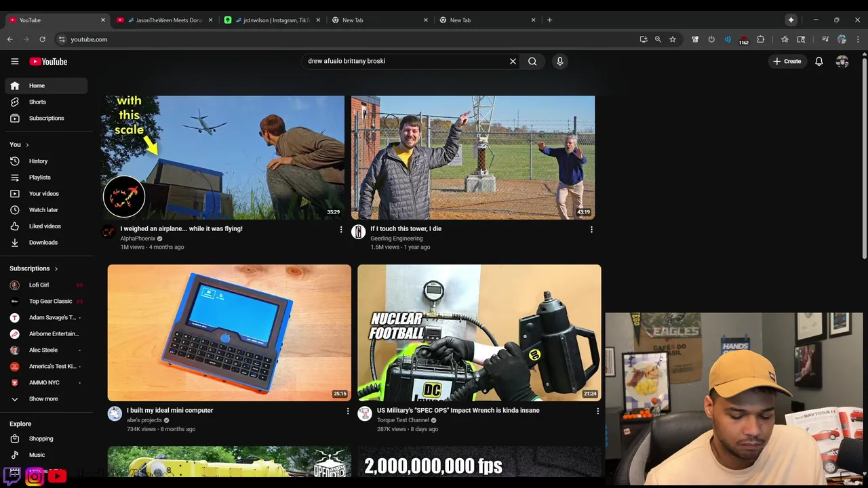Switch to JasonTheWeen Meets Donald tab
This screenshot has height=488, width=868.
point(164,20)
